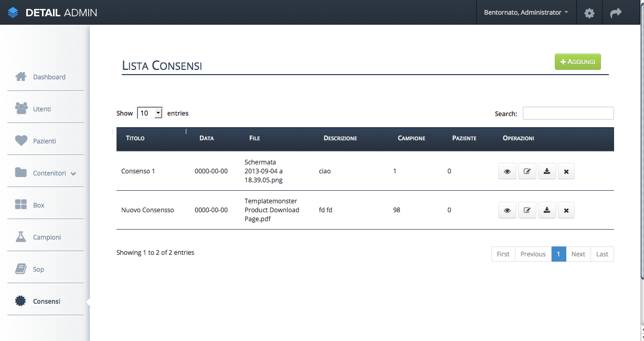
Task: Download the Consenso 1 file
Action: [547, 171]
